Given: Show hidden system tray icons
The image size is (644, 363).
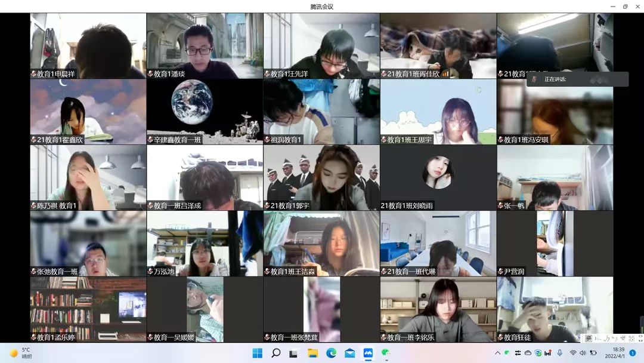Looking at the screenshot, I should click(498, 353).
